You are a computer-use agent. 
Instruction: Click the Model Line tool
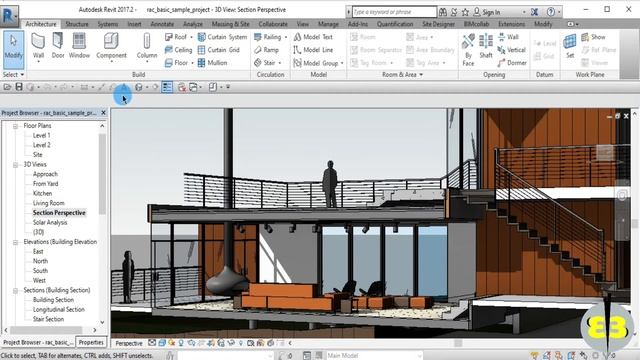coord(313,50)
